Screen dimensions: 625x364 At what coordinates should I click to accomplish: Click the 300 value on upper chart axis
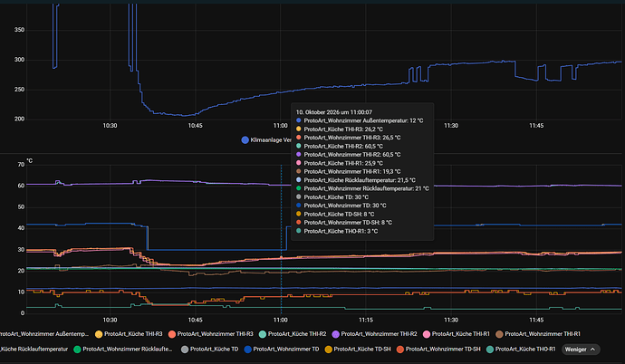coord(19,60)
